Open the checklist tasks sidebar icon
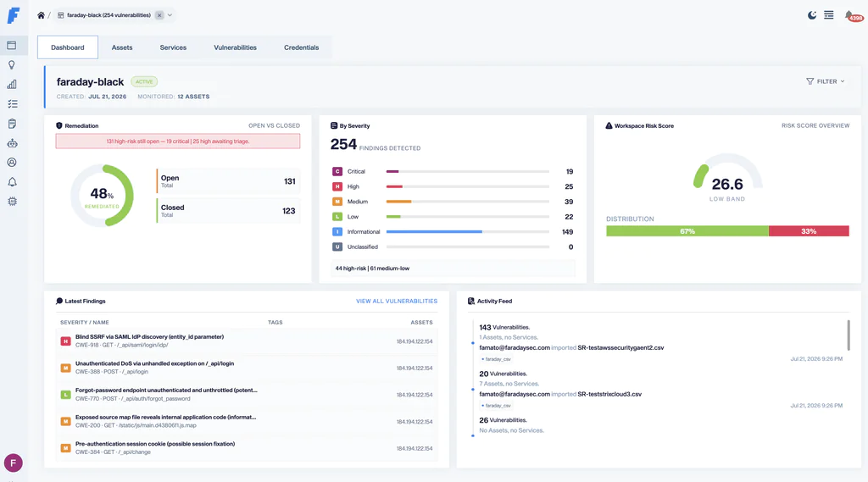Image resolution: width=868 pixels, height=482 pixels. click(12, 104)
